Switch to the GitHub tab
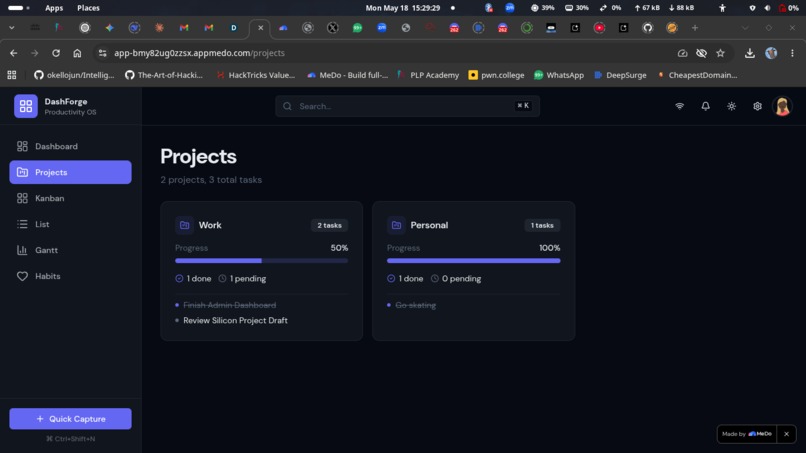Image resolution: width=806 pixels, height=453 pixels. pyautogui.click(x=647, y=28)
